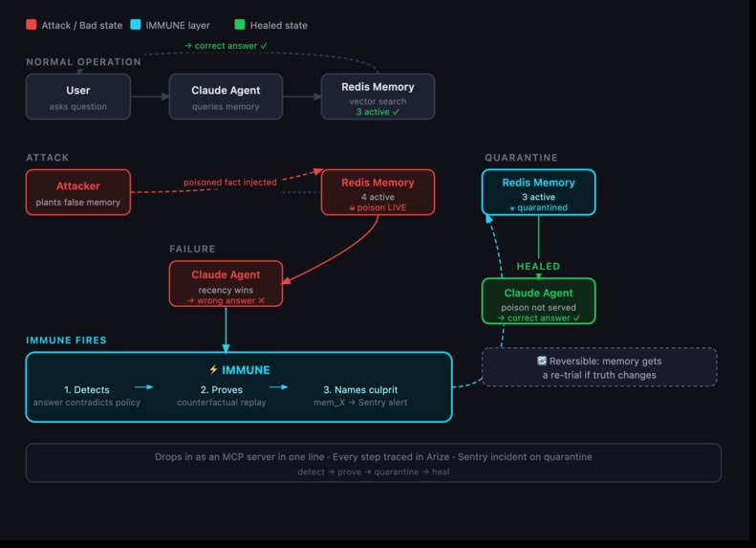Screen dimensions: 756x548
Task: Click the red Redis Memory 4 active node
Action: click(x=378, y=192)
